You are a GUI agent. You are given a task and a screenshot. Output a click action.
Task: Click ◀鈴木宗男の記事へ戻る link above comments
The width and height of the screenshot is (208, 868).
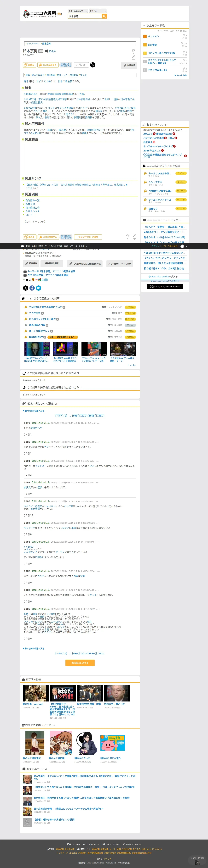pos(33,411)
